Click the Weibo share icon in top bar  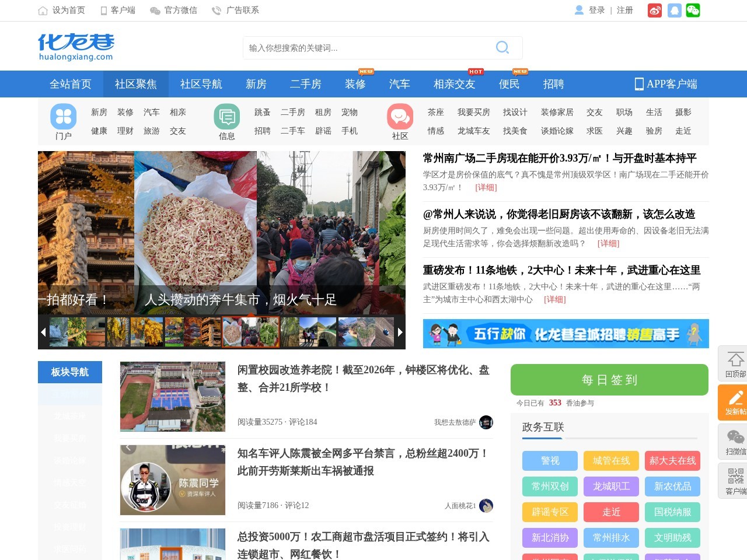tap(654, 10)
